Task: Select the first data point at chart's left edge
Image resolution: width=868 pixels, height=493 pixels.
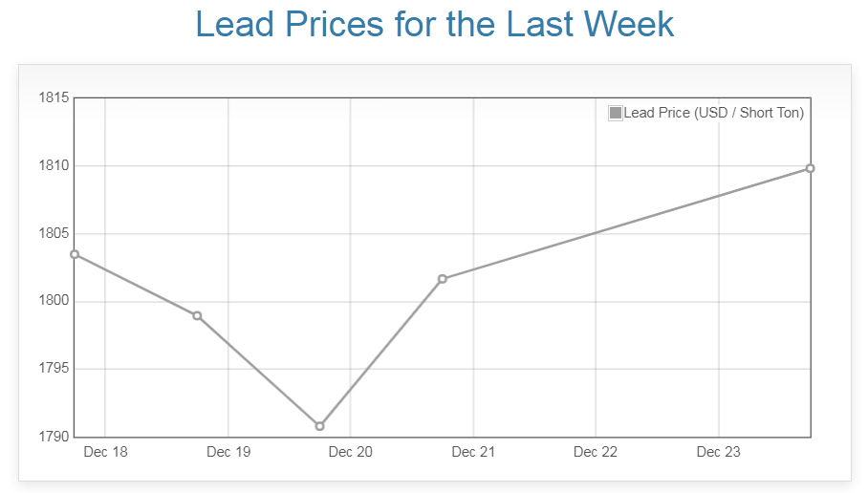Action: [x=75, y=254]
